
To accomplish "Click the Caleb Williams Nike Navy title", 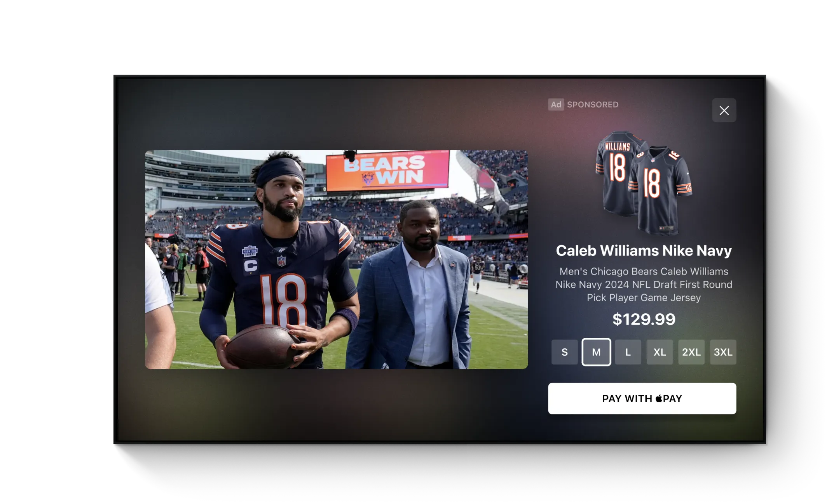I will [x=644, y=250].
